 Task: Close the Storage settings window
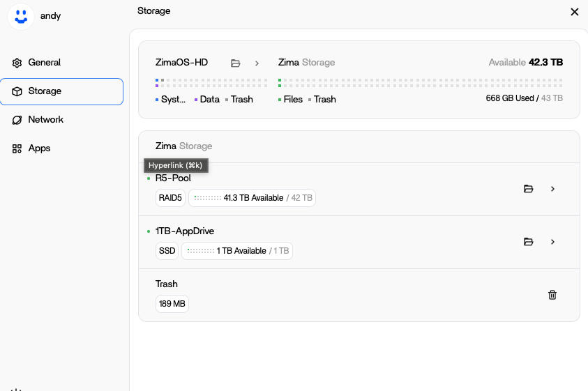(x=575, y=12)
